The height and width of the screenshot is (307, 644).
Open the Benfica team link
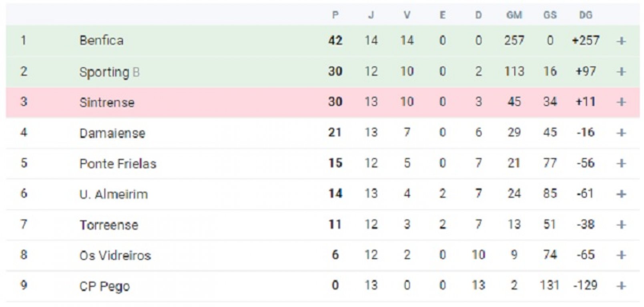(101, 40)
